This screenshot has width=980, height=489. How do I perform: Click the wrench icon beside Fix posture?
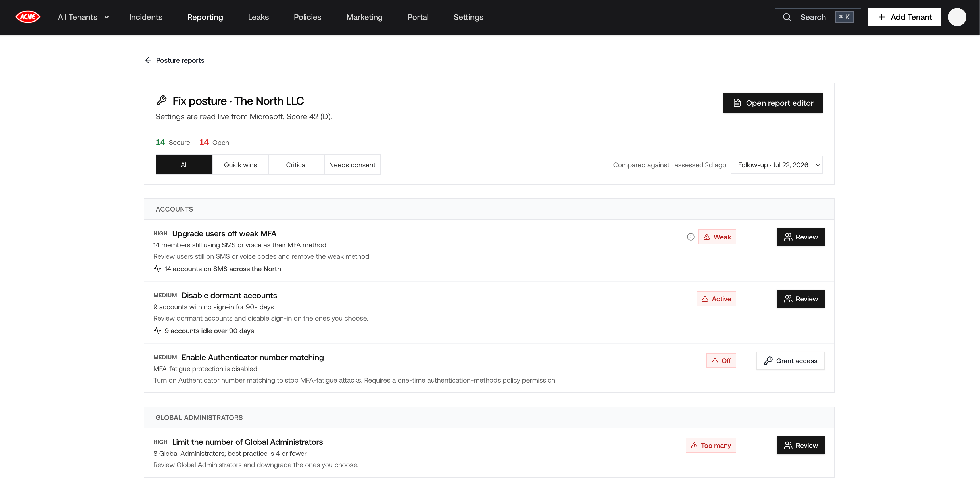tap(161, 101)
